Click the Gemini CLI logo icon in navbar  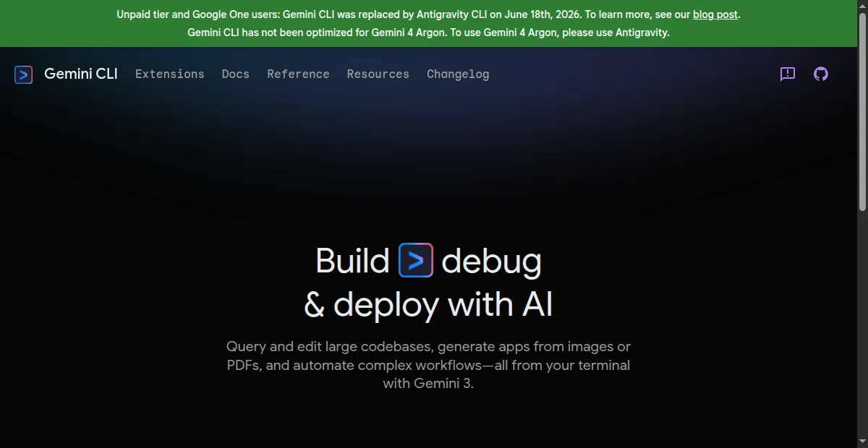(x=24, y=74)
